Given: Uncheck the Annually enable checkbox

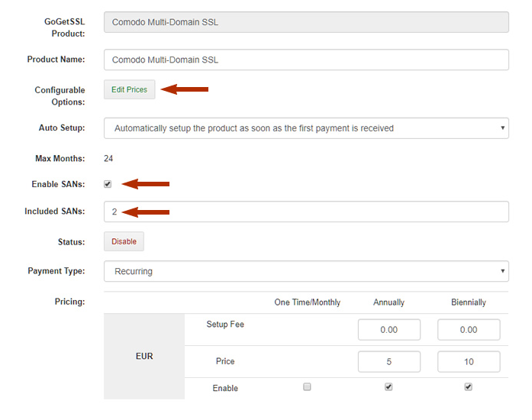Looking at the screenshot, I should click(389, 386).
